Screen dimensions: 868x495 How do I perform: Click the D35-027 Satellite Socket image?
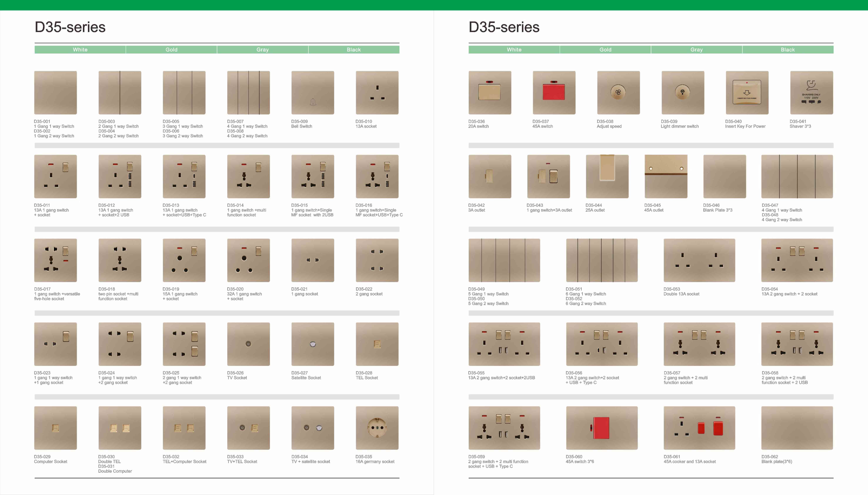313,344
